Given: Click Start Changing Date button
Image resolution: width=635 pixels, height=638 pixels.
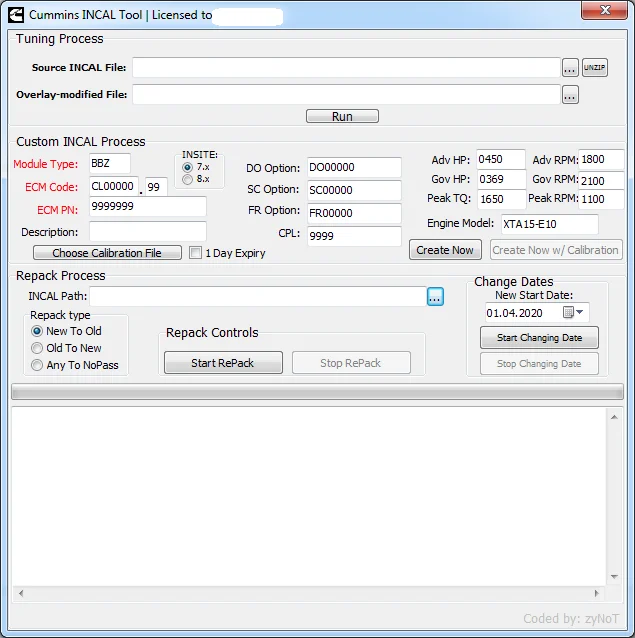Looking at the screenshot, I should coord(539,338).
